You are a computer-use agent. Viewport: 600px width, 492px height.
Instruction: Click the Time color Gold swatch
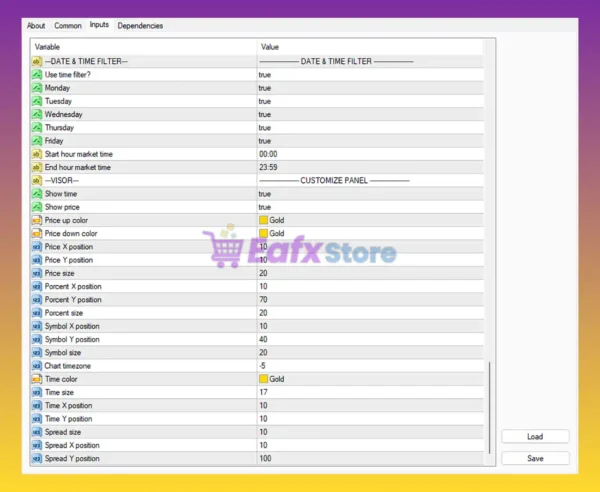[x=263, y=379]
